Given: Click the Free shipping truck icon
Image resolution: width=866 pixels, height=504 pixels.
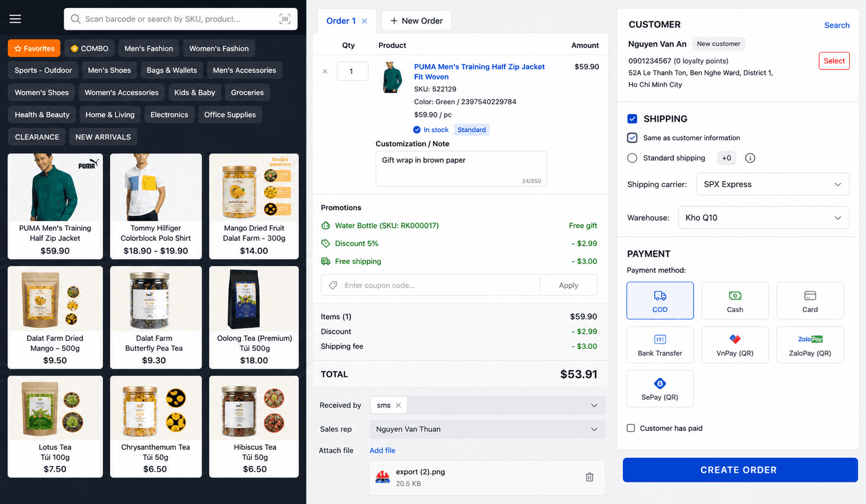Looking at the screenshot, I should [x=326, y=261].
